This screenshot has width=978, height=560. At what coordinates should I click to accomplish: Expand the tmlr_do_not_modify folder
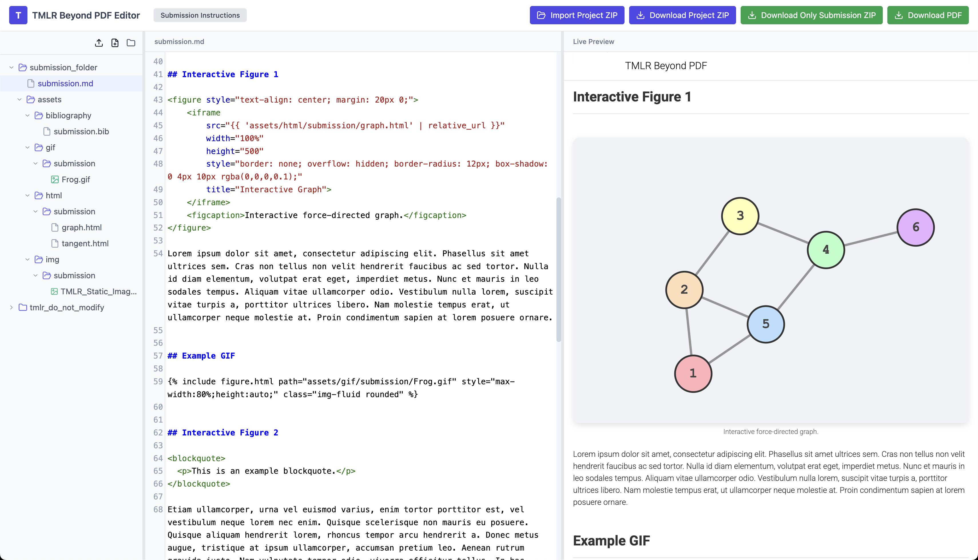(11, 307)
